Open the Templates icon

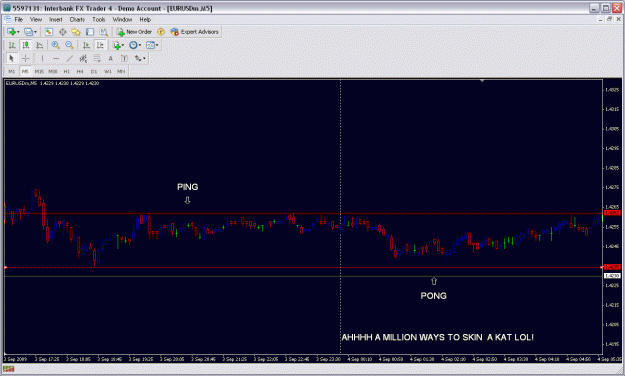click(x=150, y=45)
